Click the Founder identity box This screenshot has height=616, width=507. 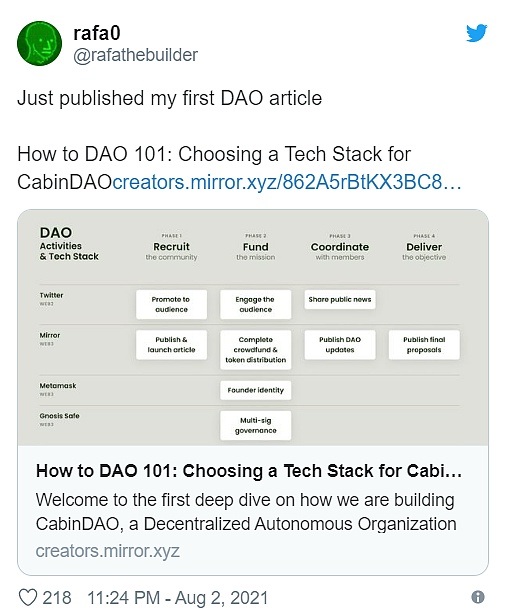pyautogui.click(x=256, y=390)
